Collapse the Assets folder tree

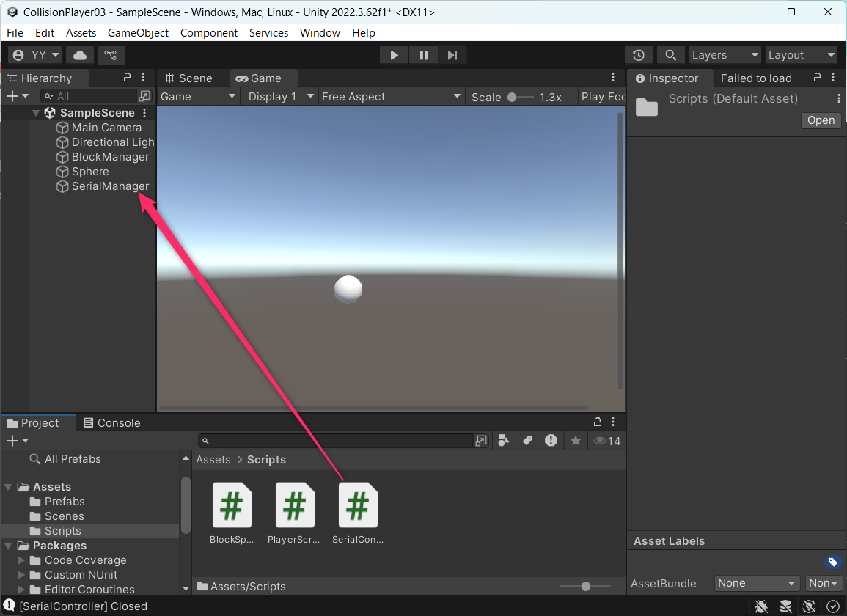tap(8, 487)
